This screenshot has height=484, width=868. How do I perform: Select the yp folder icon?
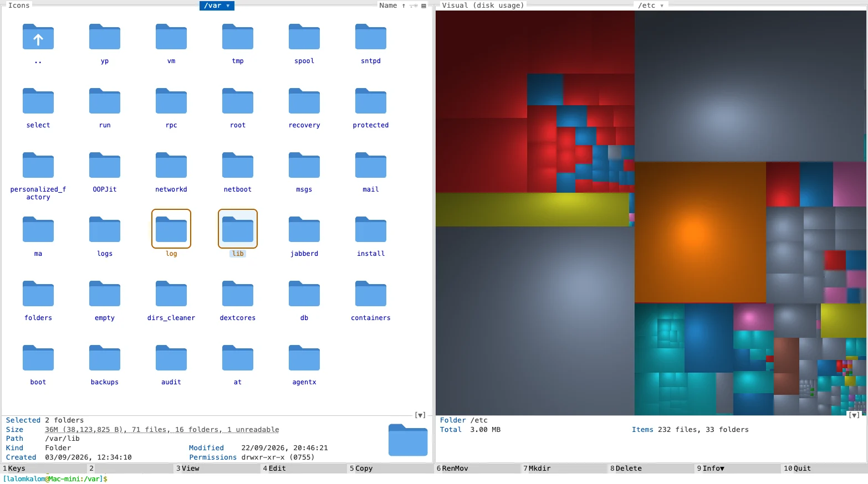(105, 37)
